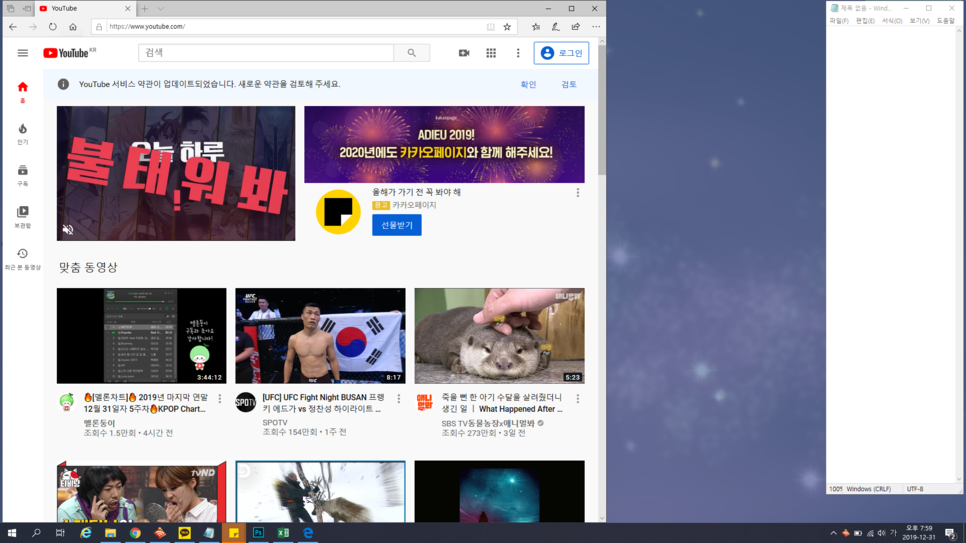The height and width of the screenshot is (543, 966).
Task: Open 인기 trending in the YouTube sidebar
Action: click(23, 134)
